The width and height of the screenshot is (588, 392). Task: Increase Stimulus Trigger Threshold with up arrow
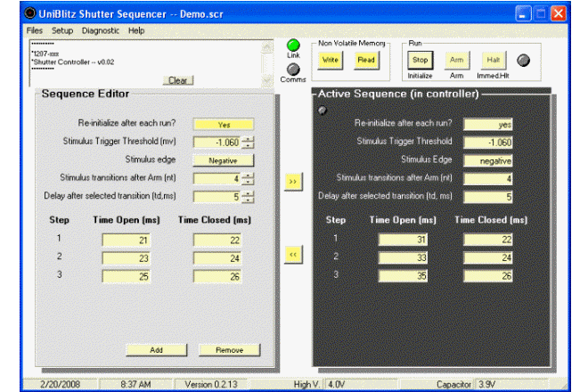248,139
